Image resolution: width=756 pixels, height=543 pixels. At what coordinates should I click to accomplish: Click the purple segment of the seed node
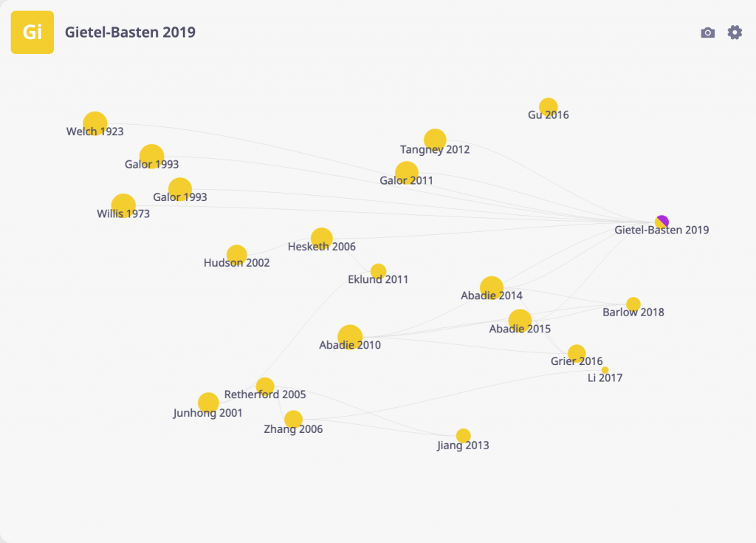664,216
